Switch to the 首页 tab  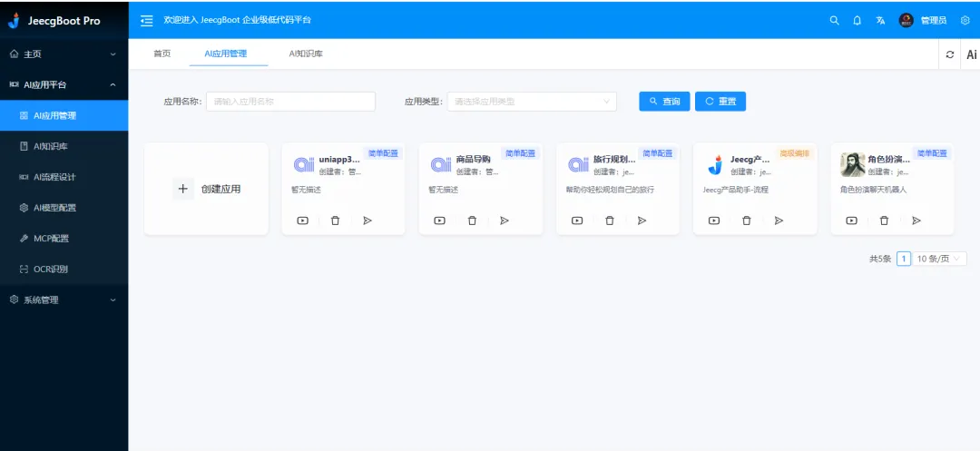162,54
